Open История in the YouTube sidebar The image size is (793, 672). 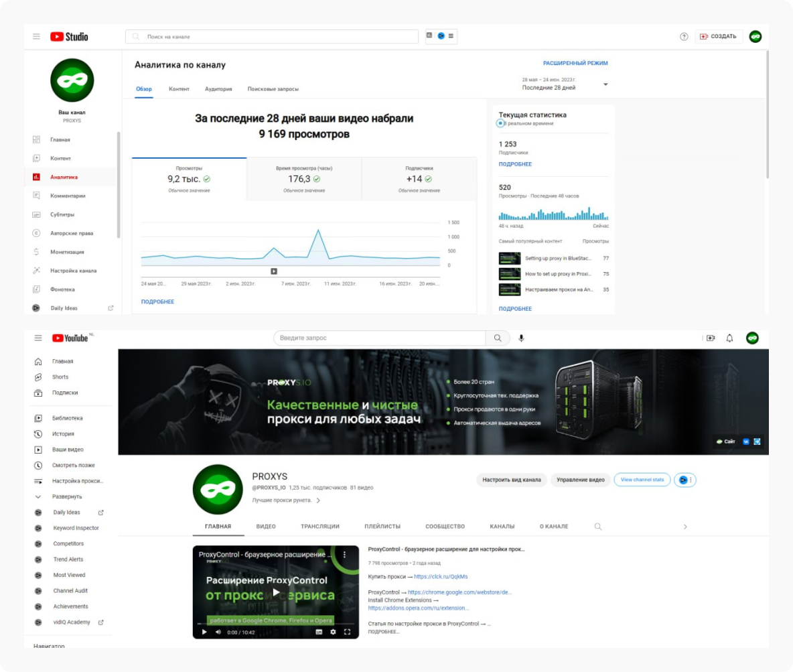click(71, 434)
